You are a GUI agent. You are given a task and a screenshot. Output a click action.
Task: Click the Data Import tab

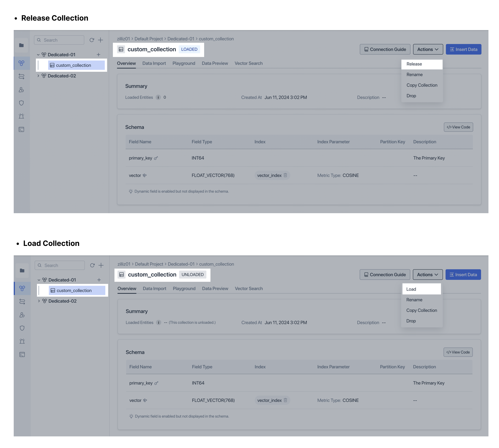[154, 63]
